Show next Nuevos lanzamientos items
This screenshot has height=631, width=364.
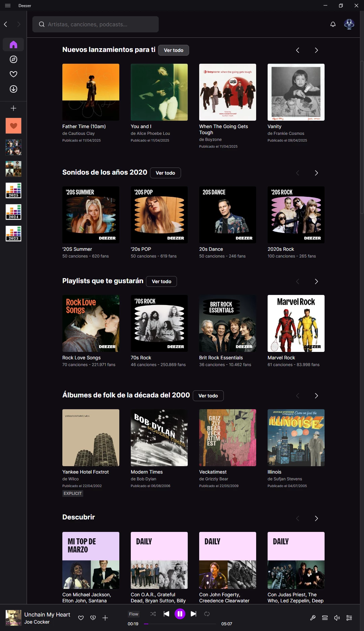[x=316, y=50]
